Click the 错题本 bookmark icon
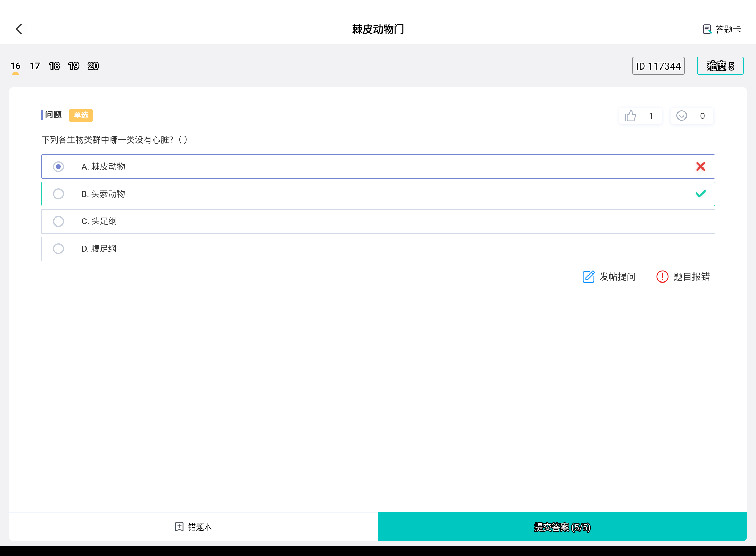 point(179,527)
